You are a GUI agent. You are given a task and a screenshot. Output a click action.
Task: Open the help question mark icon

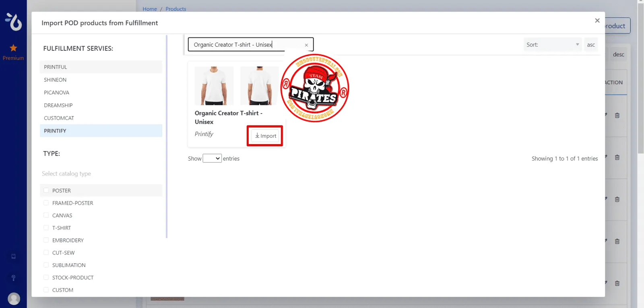(x=13, y=278)
